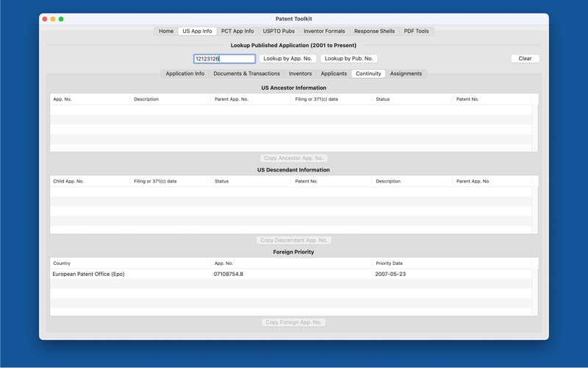Click Copy Descendant App. No. button
Image resolution: width=588 pixels, height=368 pixels.
pyautogui.click(x=293, y=240)
